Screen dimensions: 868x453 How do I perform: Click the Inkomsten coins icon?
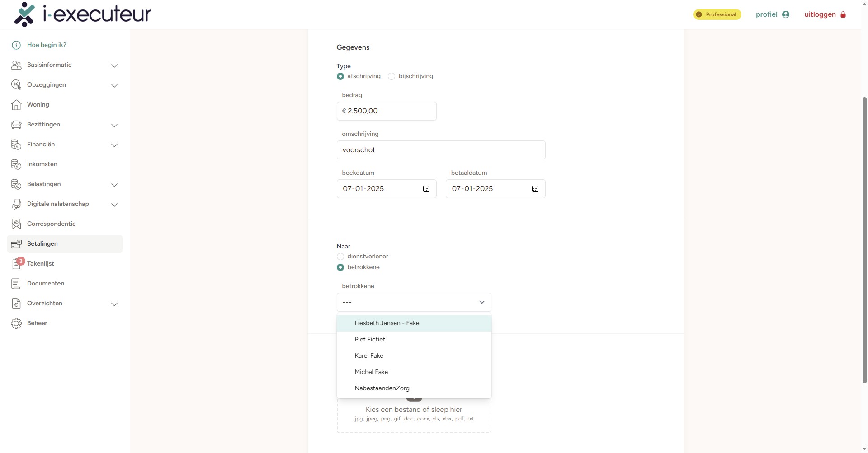pyautogui.click(x=16, y=164)
